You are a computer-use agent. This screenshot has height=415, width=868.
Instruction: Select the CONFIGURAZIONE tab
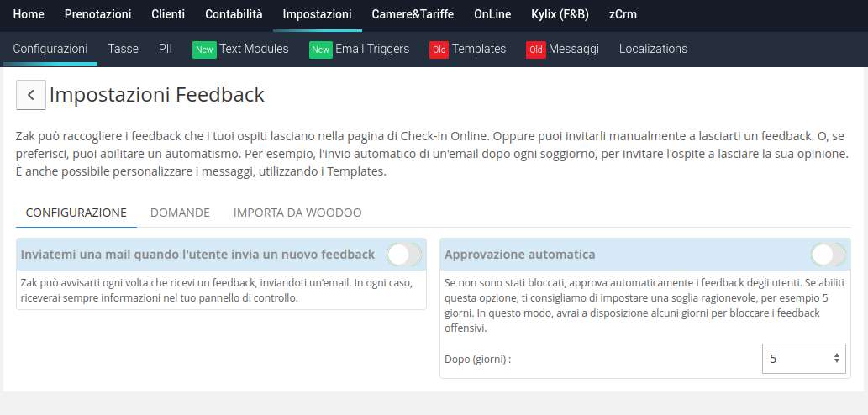coord(76,213)
